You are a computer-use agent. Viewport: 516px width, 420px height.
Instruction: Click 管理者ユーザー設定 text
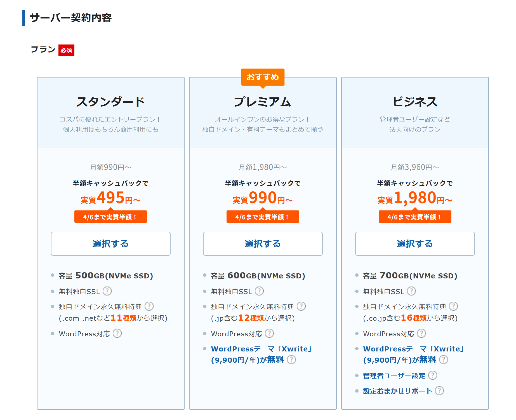pos(394,376)
